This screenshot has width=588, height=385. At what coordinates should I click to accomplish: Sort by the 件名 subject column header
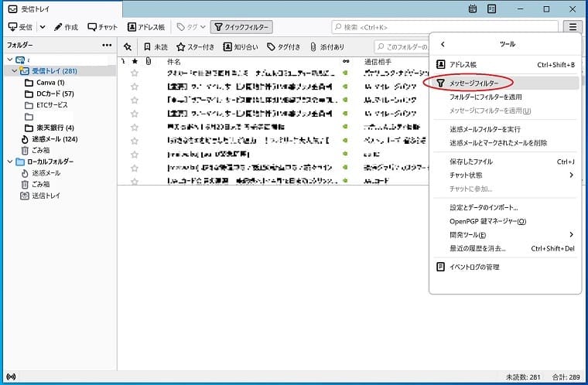(x=173, y=62)
